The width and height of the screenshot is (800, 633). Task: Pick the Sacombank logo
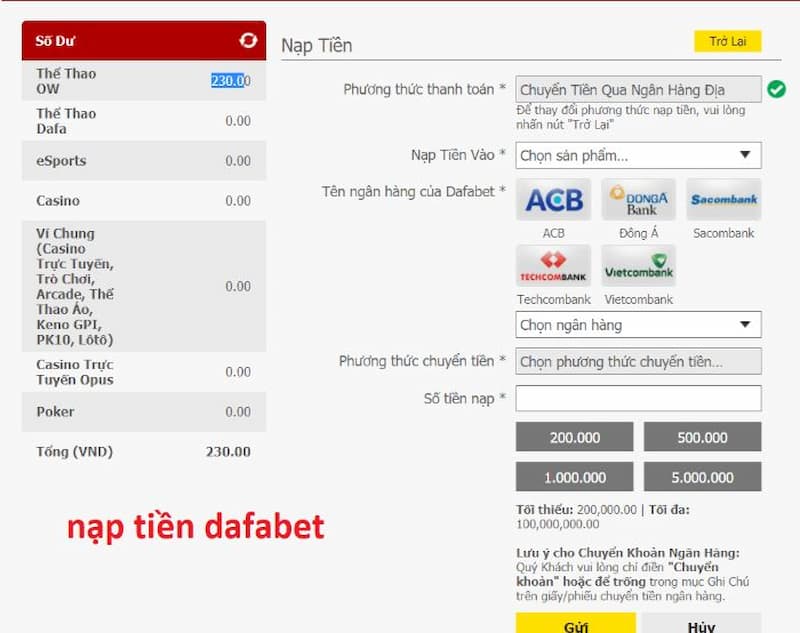724,200
